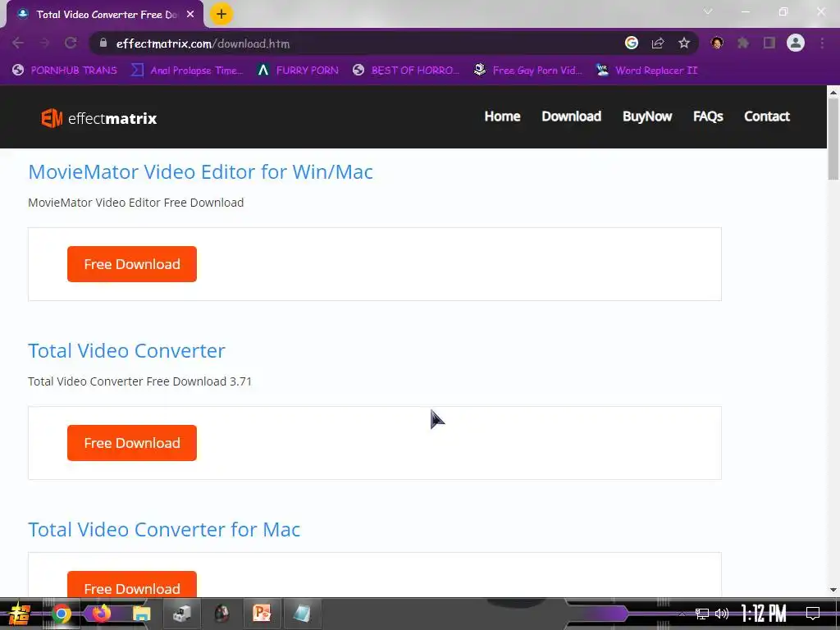
Task: Select the Total Video Converter Free Download tab
Action: coord(105,15)
